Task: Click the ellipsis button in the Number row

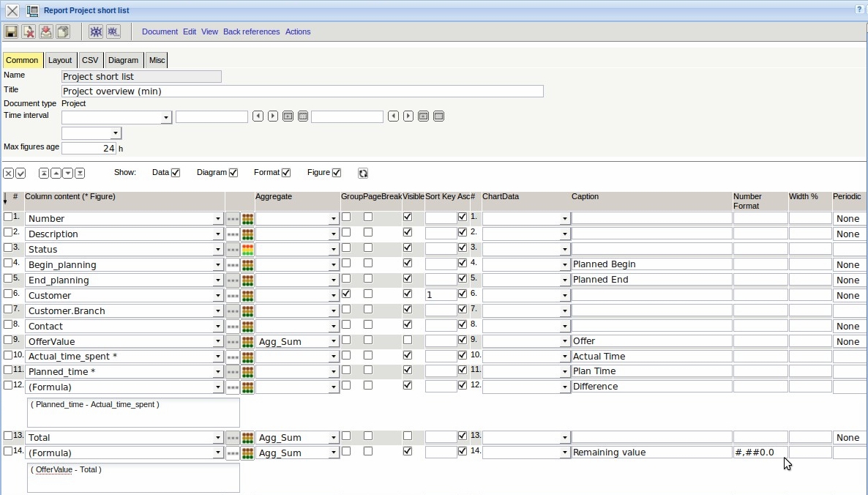Action: pos(233,219)
